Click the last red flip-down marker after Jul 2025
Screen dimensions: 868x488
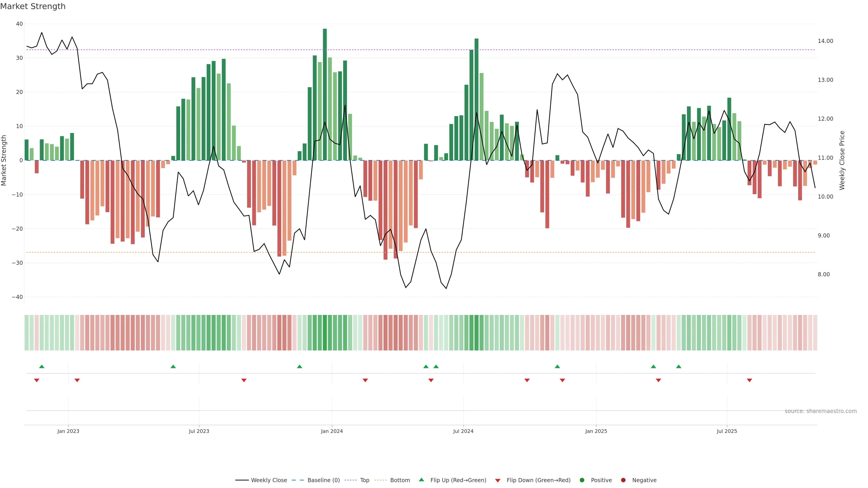(749, 380)
